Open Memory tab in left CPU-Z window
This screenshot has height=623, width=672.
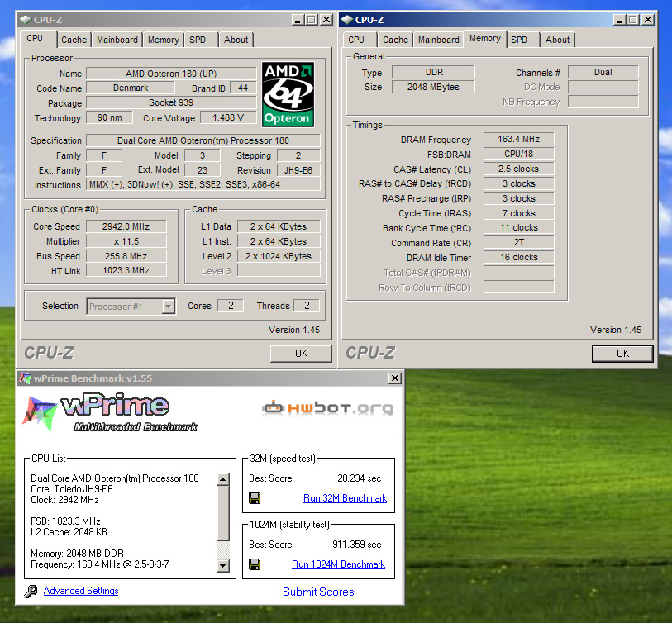coord(164,40)
